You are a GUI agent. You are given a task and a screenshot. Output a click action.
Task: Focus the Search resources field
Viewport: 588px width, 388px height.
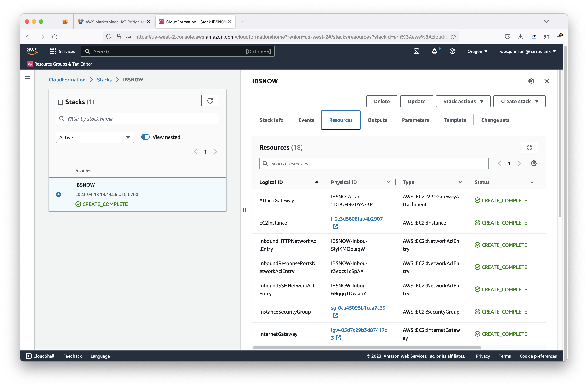click(374, 163)
